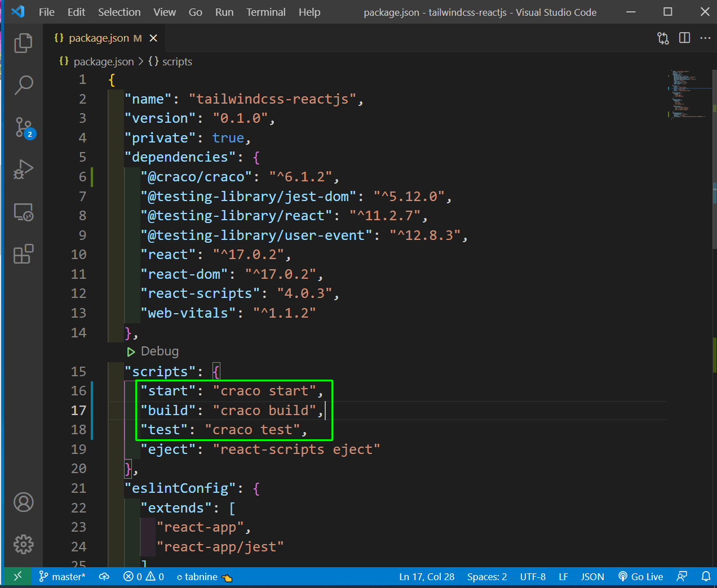Screen dimensions: 717x588
Task: Split the editor to the right
Action: pos(684,38)
